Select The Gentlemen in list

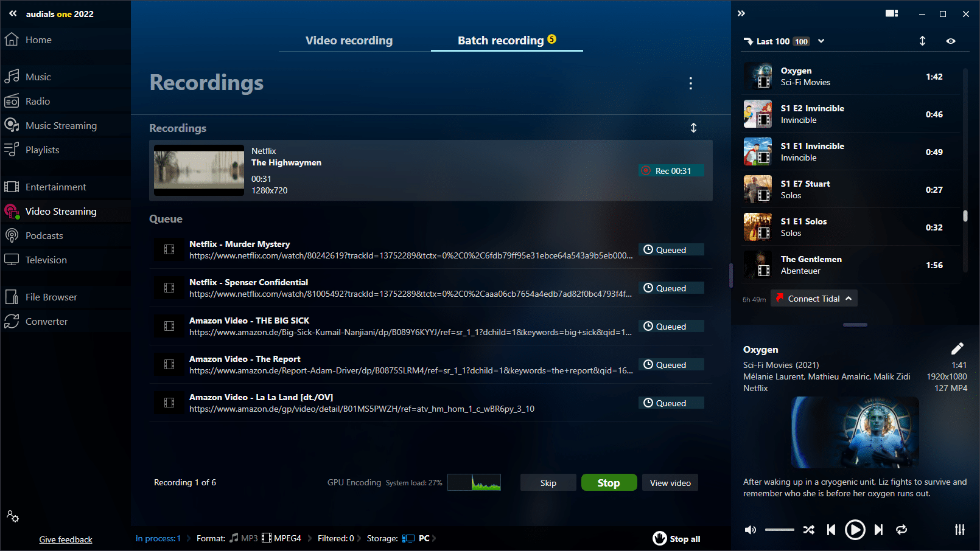point(851,265)
